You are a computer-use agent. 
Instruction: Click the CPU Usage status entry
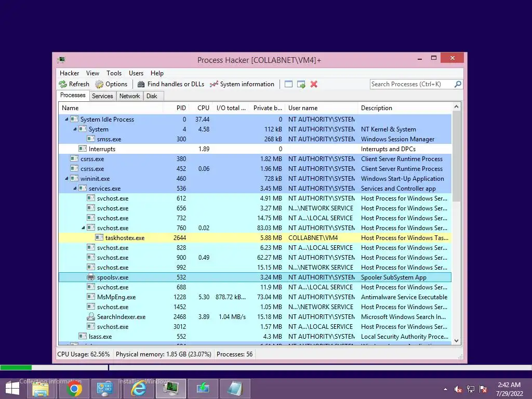tap(84, 354)
